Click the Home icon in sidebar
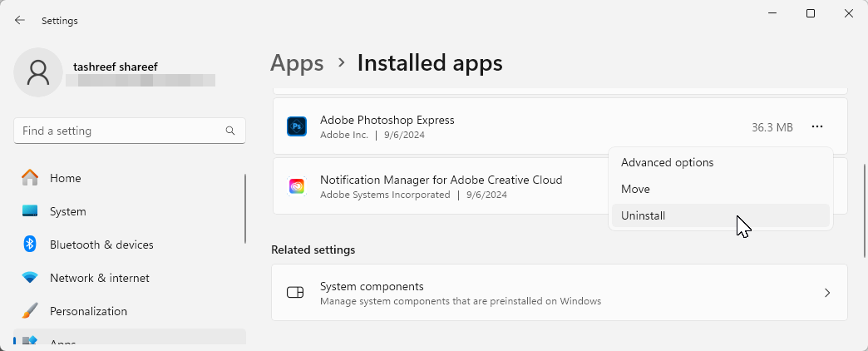This screenshot has width=868, height=351. coord(30,178)
